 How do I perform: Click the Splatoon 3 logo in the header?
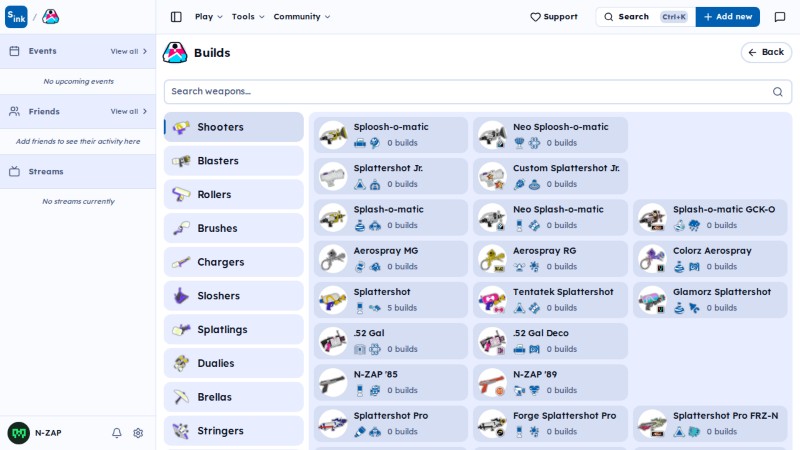click(x=51, y=17)
